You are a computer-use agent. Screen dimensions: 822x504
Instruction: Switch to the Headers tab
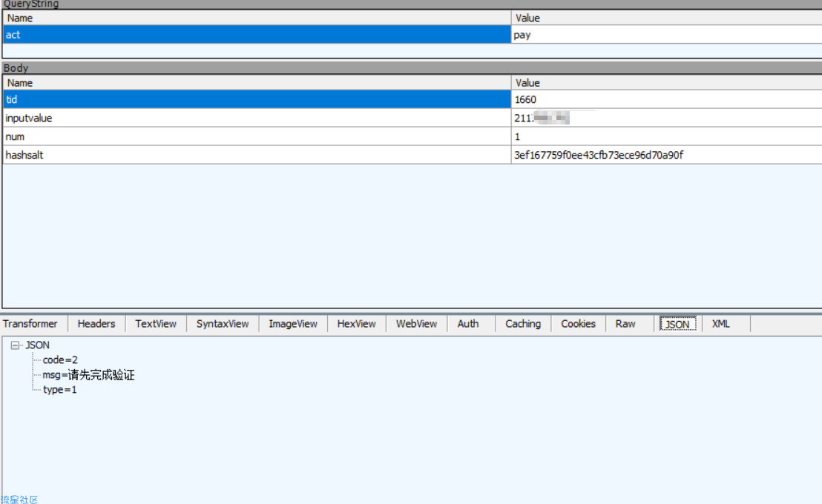[96, 324]
